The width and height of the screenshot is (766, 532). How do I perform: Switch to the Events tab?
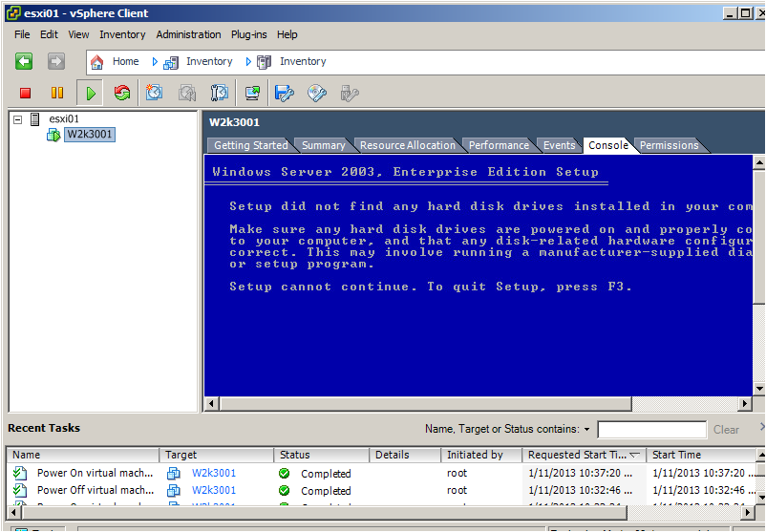pyautogui.click(x=560, y=145)
